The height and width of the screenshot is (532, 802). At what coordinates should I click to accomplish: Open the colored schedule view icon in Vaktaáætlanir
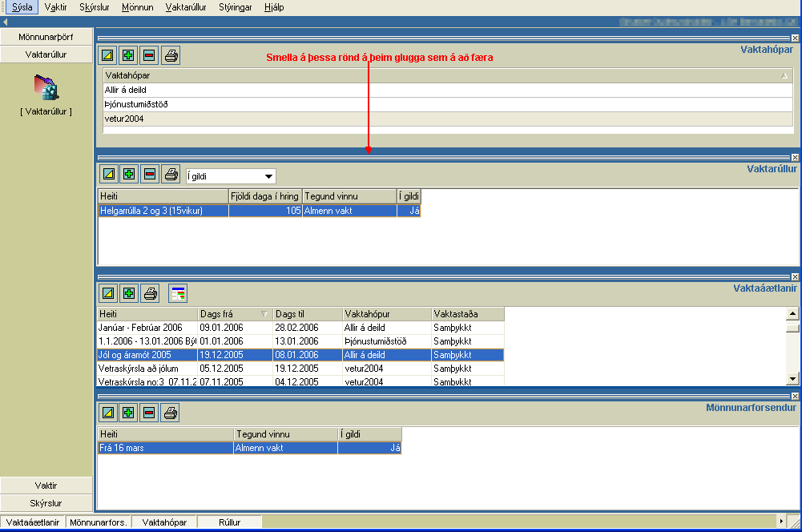coord(178,293)
